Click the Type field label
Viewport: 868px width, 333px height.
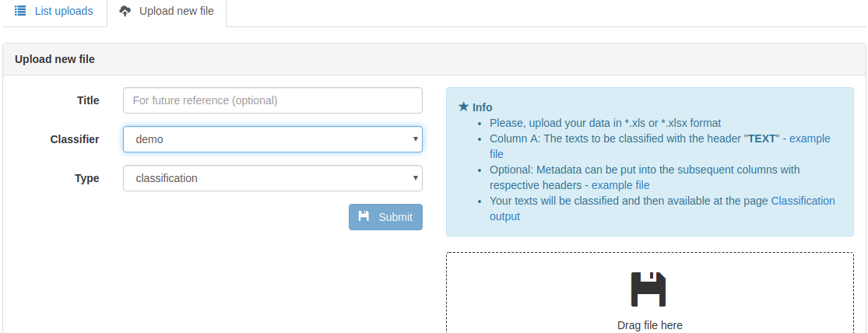point(87,178)
